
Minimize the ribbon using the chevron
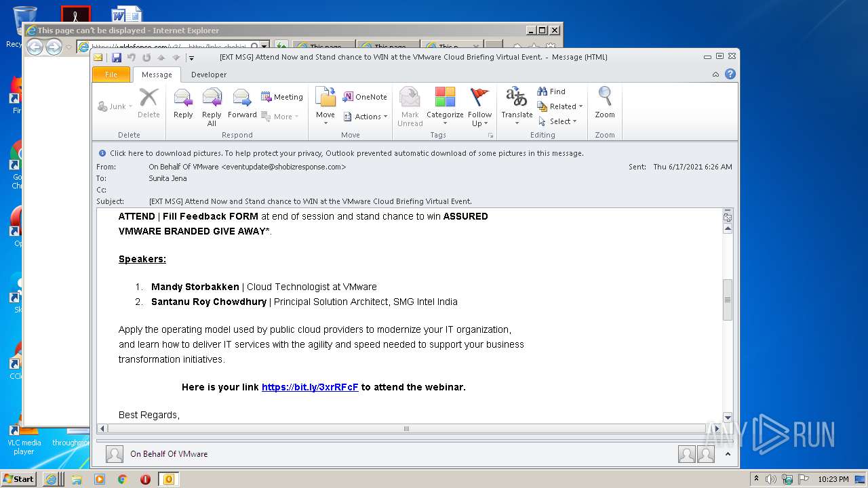click(716, 75)
